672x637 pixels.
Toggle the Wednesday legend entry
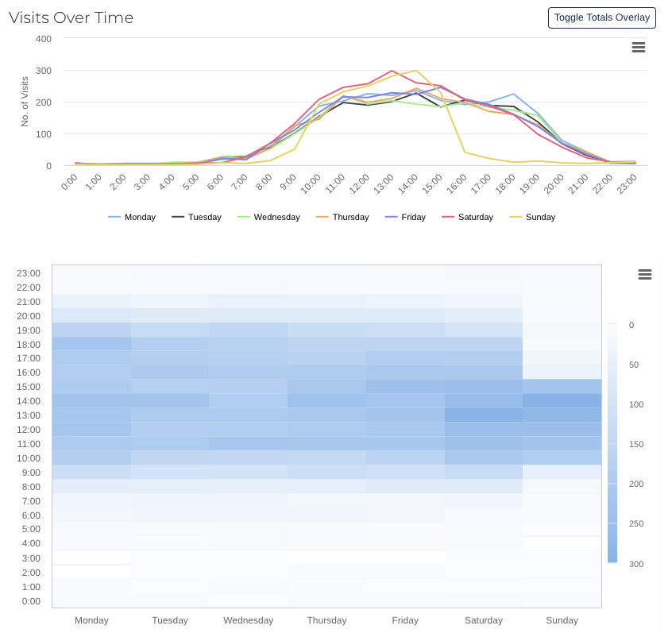point(268,217)
